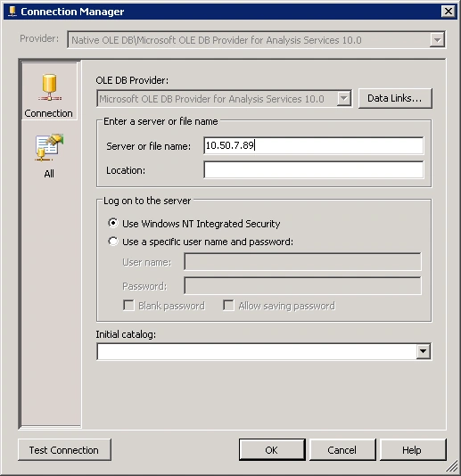
Task: Expand the OLE DB Provider combo box
Action: tap(344, 98)
